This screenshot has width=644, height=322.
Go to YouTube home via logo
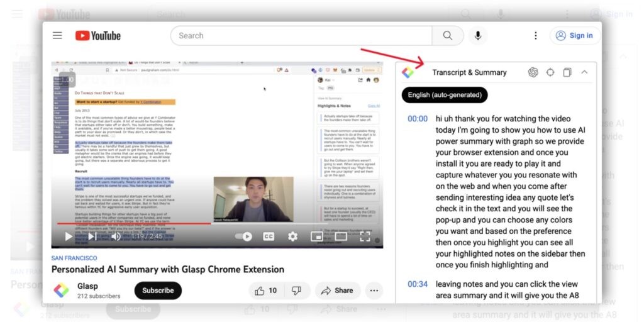coord(97,36)
